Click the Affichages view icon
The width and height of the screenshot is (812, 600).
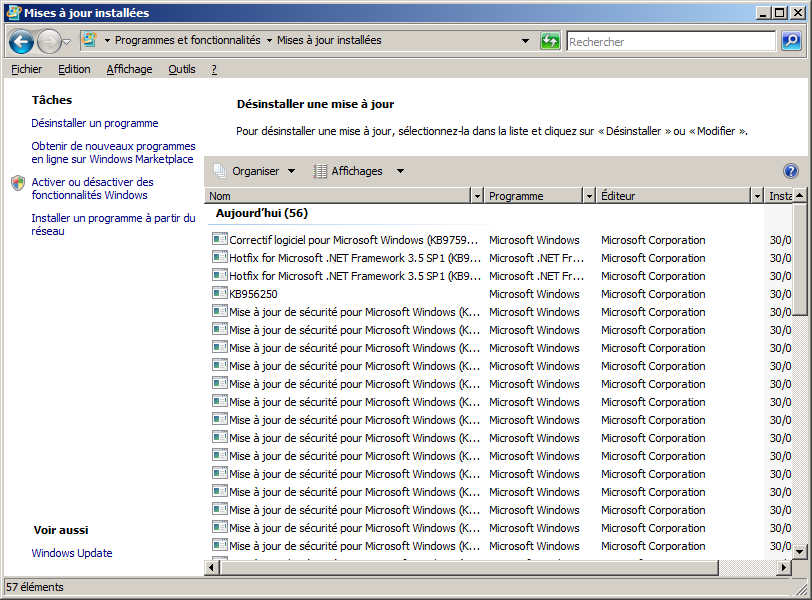click(x=320, y=171)
